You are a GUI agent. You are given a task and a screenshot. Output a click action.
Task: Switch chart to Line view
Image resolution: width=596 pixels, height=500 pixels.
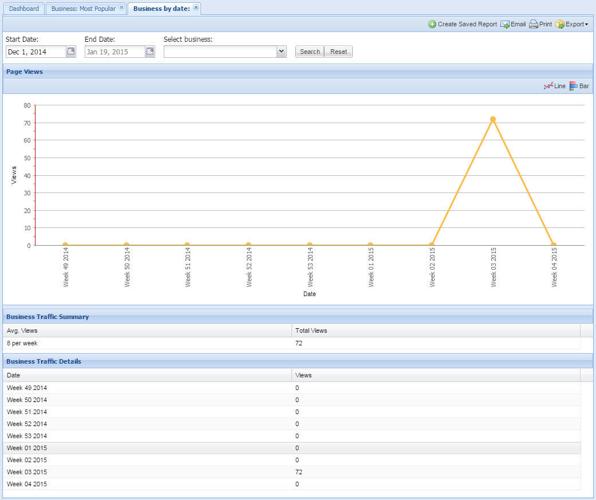[x=555, y=86]
